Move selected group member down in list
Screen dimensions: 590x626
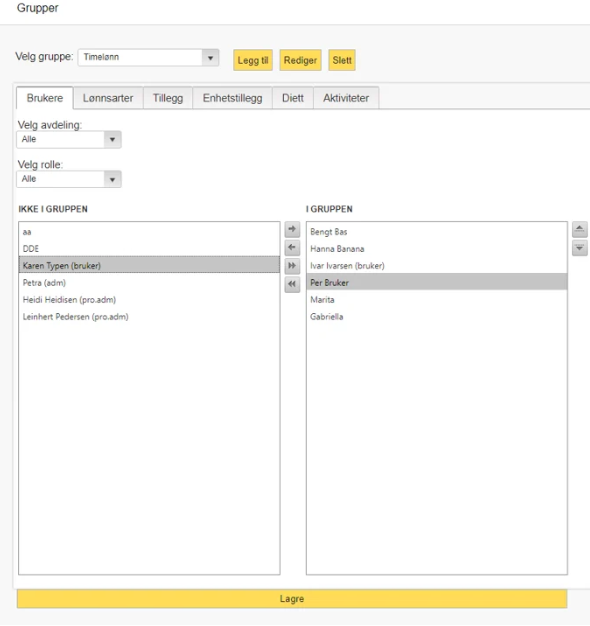pos(580,248)
